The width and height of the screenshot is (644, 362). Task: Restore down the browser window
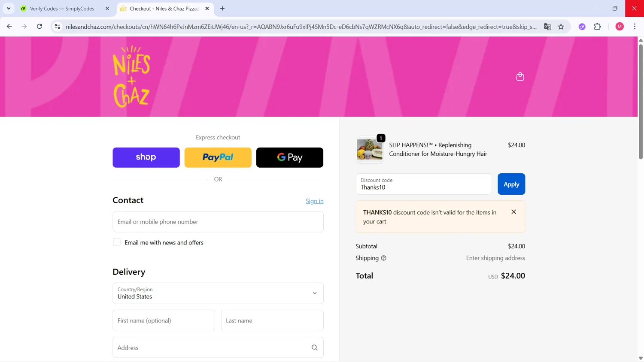coord(615,8)
